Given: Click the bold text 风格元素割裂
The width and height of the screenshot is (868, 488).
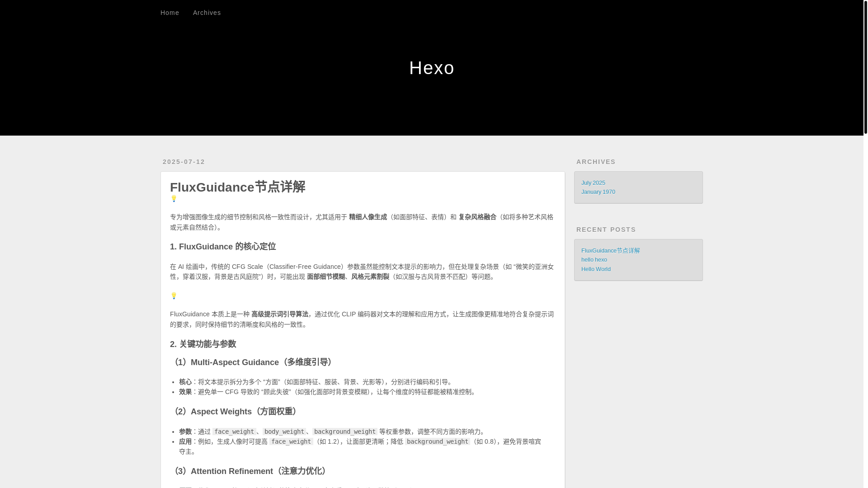Looking at the screenshot, I should (x=370, y=277).
